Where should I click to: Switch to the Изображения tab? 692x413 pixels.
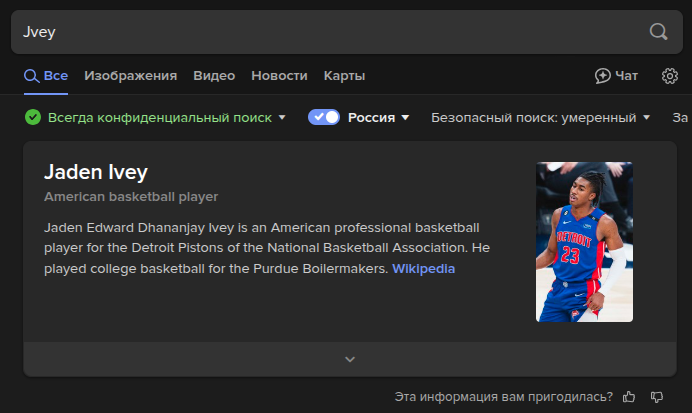click(131, 76)
